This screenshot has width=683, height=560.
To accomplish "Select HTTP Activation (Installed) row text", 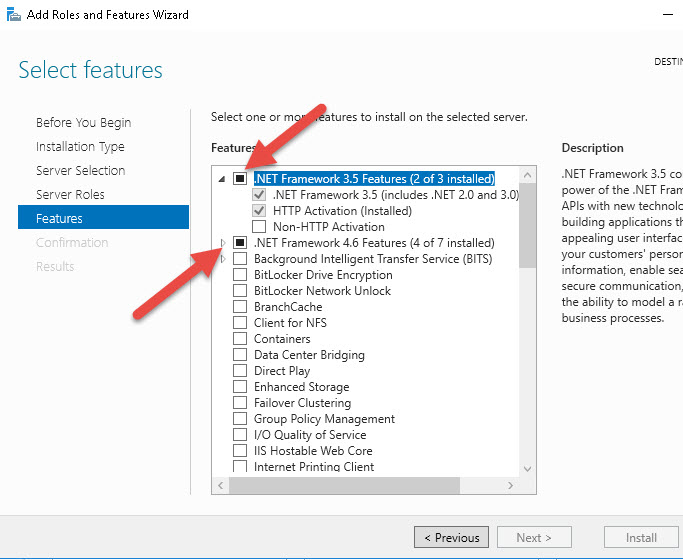I will click(342, 211).
